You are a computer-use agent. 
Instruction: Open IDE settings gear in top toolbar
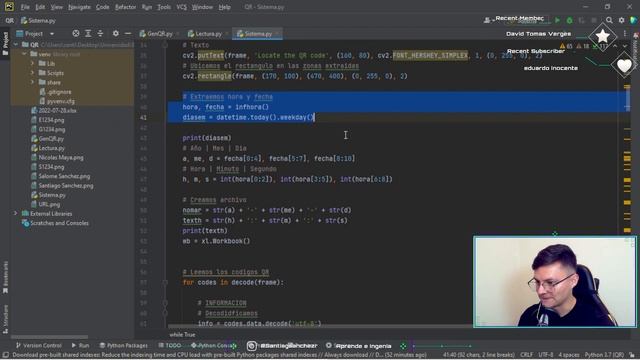(x=621, y=20)
